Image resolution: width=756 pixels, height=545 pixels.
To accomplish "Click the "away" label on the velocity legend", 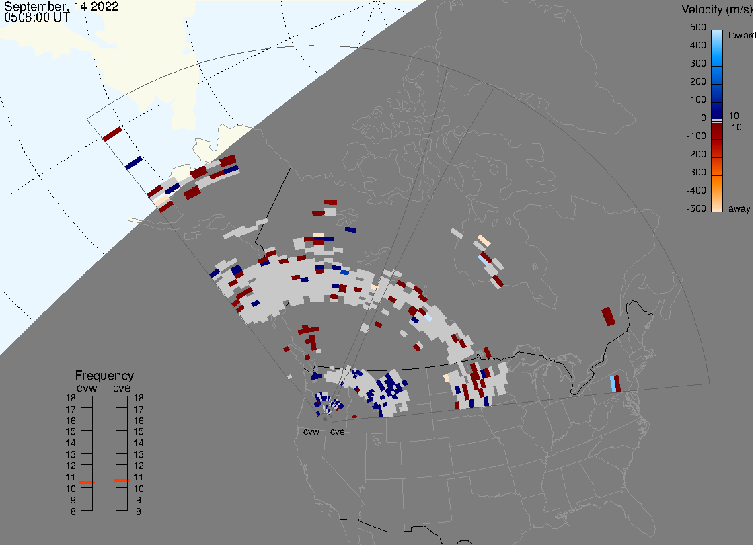I will (x=739, y=208).
